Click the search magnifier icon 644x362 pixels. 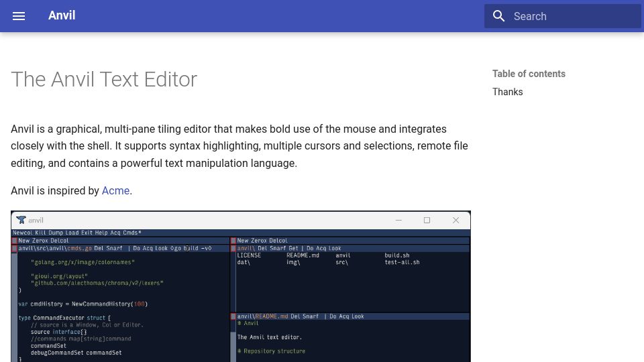coord(498,16)
